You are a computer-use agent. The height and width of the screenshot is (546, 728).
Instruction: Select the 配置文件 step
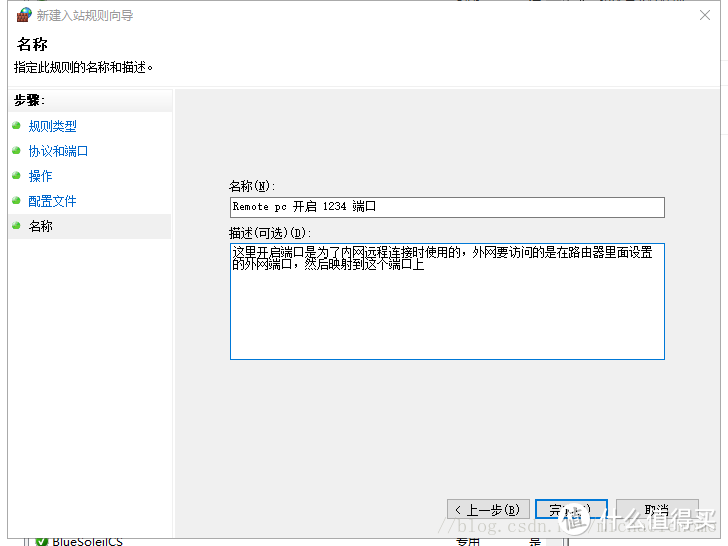click(52, 201)
